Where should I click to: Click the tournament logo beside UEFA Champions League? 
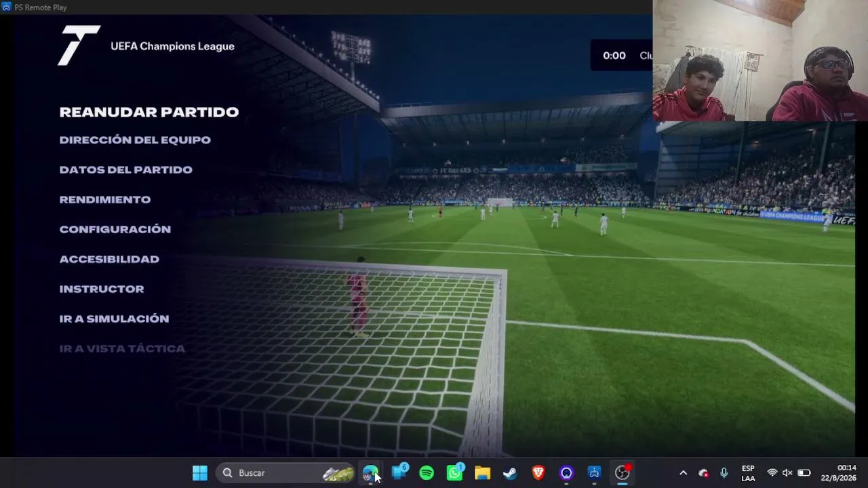click(79, 45)
